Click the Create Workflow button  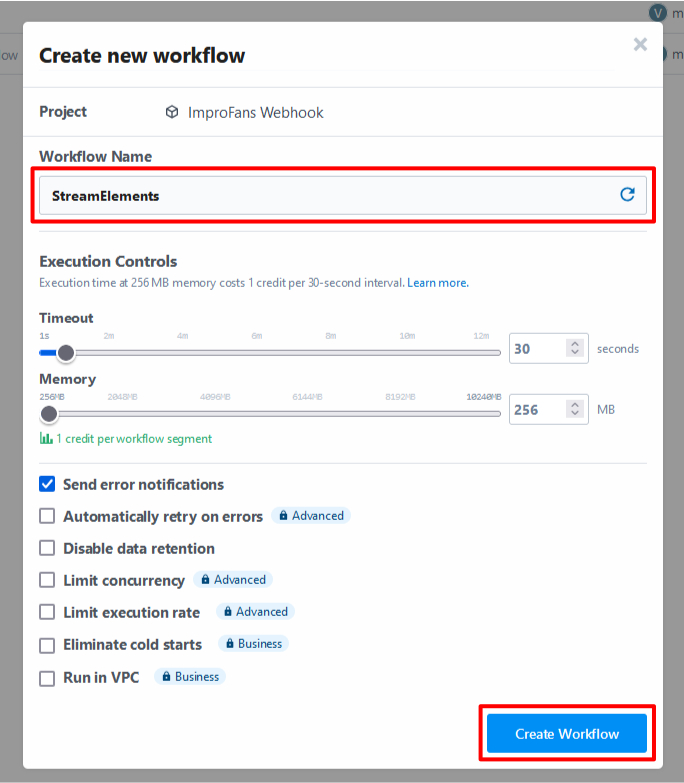pos(567,733)
